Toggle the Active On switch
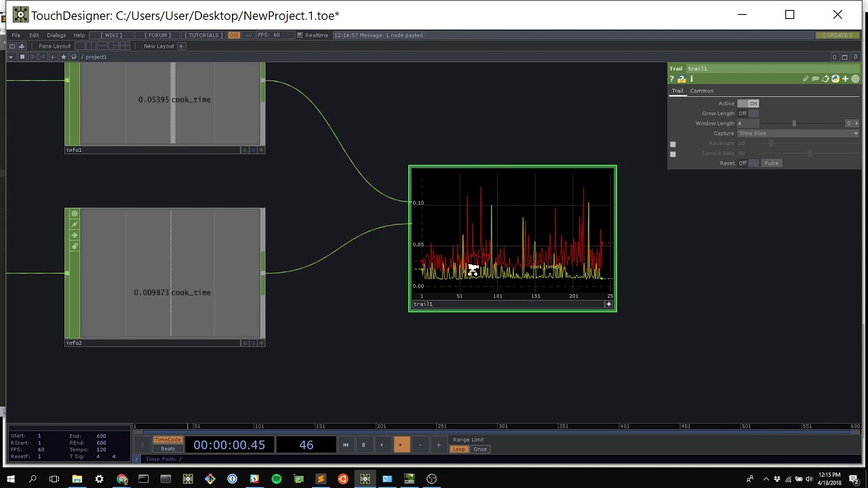 pyautogui.click(x=748, y=104)
